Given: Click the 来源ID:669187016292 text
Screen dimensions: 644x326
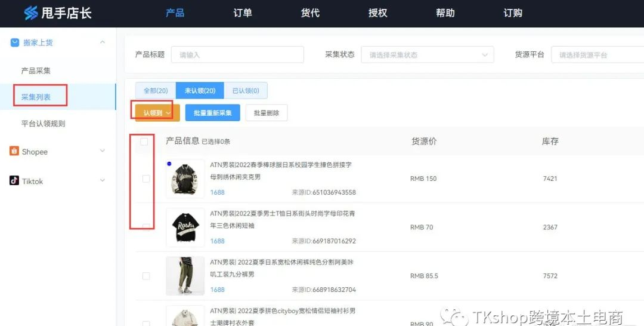Looking at the screenshot, I should [324, 241].
